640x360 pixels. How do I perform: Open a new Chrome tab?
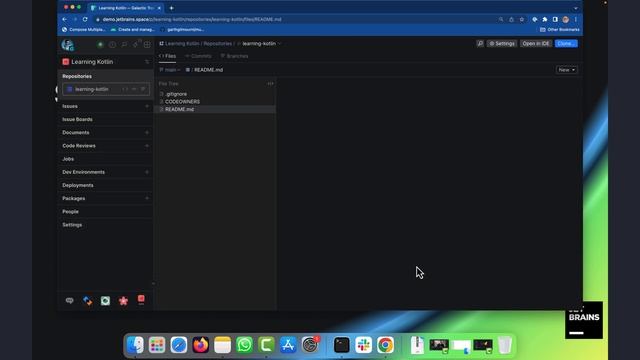171,8
